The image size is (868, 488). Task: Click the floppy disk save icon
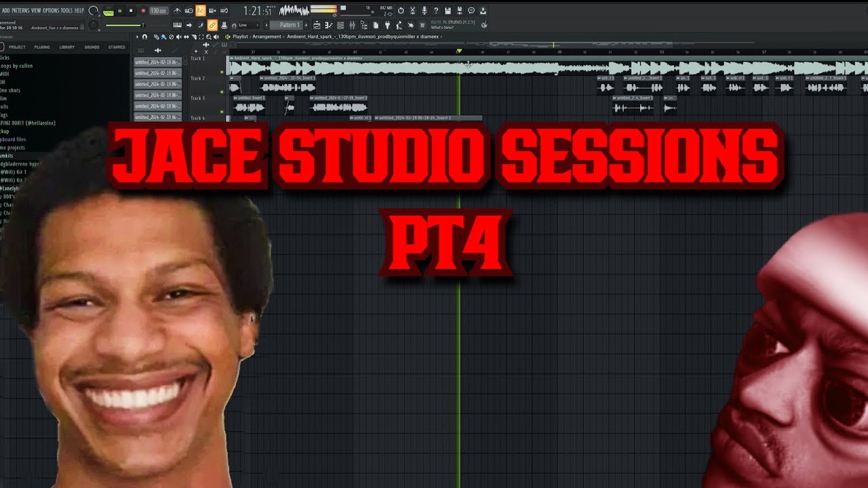tap(448, 10)
